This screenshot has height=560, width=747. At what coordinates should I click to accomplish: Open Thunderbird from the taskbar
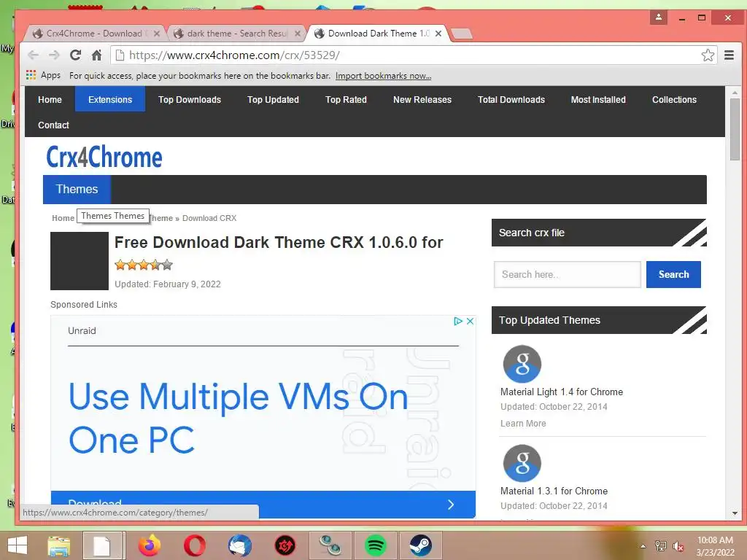click(239, 545)
